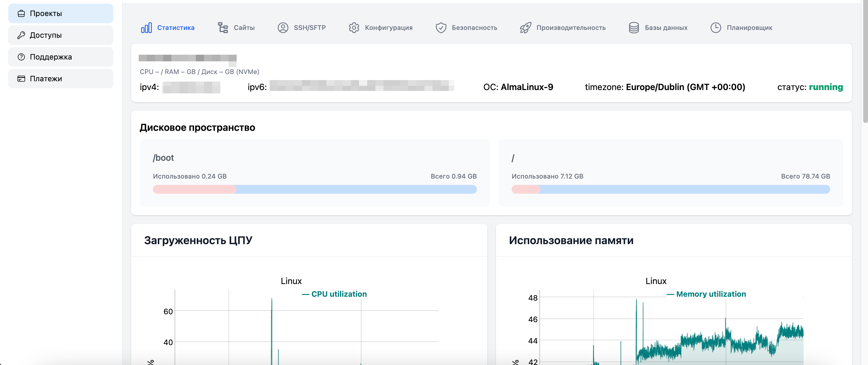Click the memory chart Linux title
This screenshot has width=868, height=365.
click(656, 281)
